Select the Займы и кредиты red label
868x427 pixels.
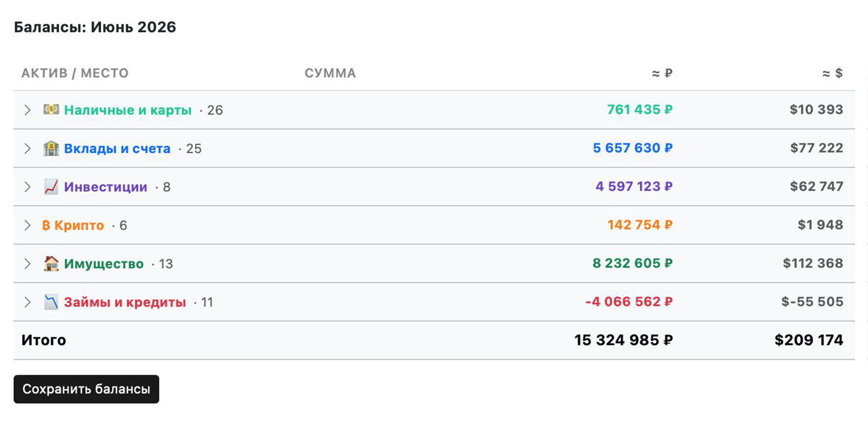pos(125,302)
